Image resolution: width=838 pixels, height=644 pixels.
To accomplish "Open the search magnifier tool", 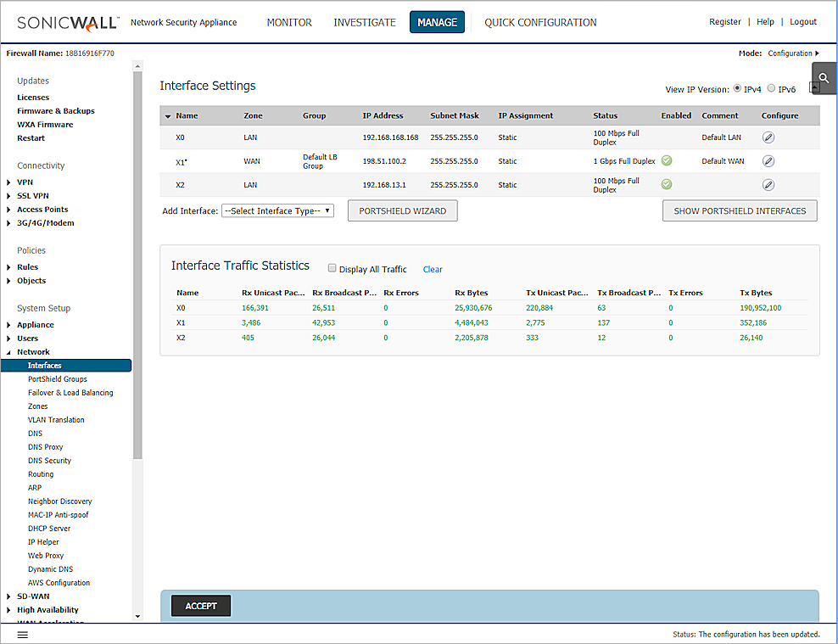I will [x=822, y=76].
